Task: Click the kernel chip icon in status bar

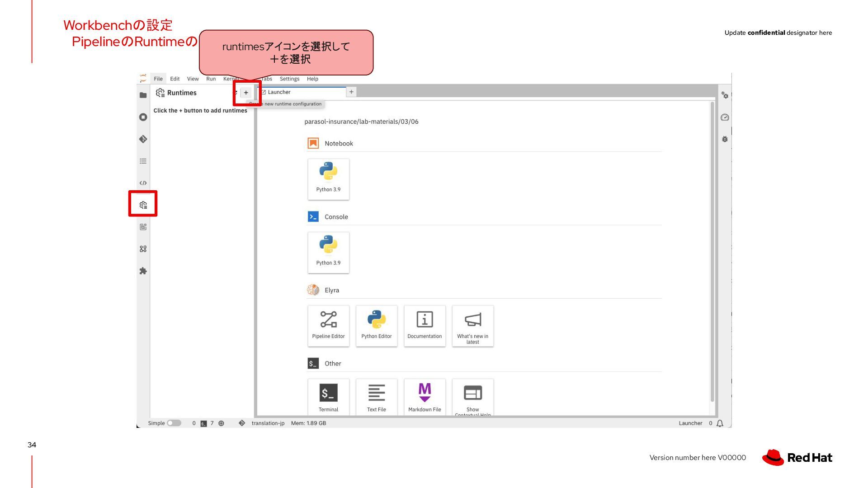Action: point(221,423)
